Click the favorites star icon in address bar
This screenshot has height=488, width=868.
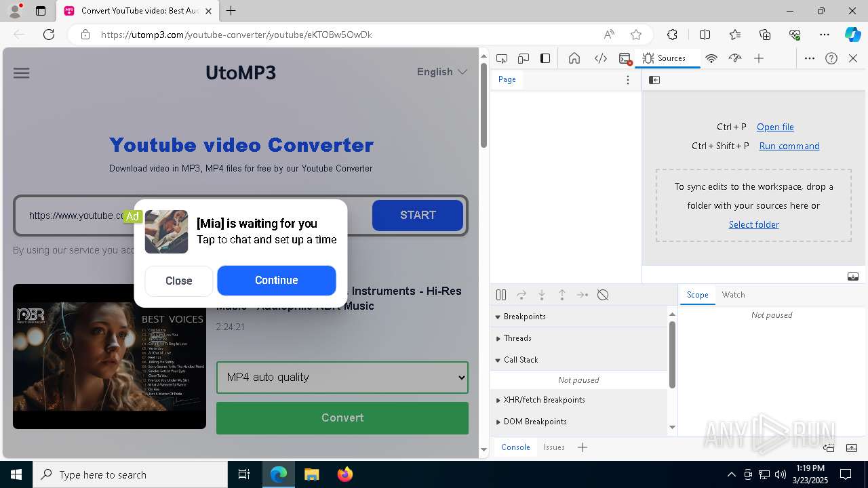[636, 35]
